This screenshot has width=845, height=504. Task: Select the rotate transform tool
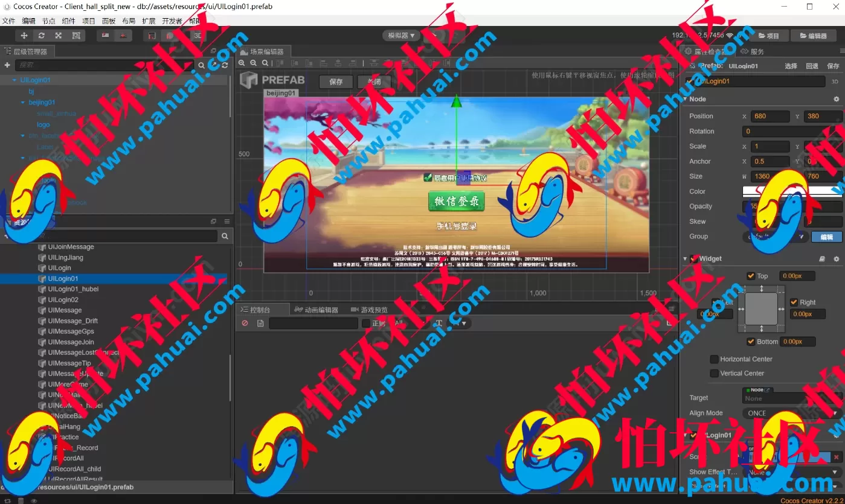41,36
